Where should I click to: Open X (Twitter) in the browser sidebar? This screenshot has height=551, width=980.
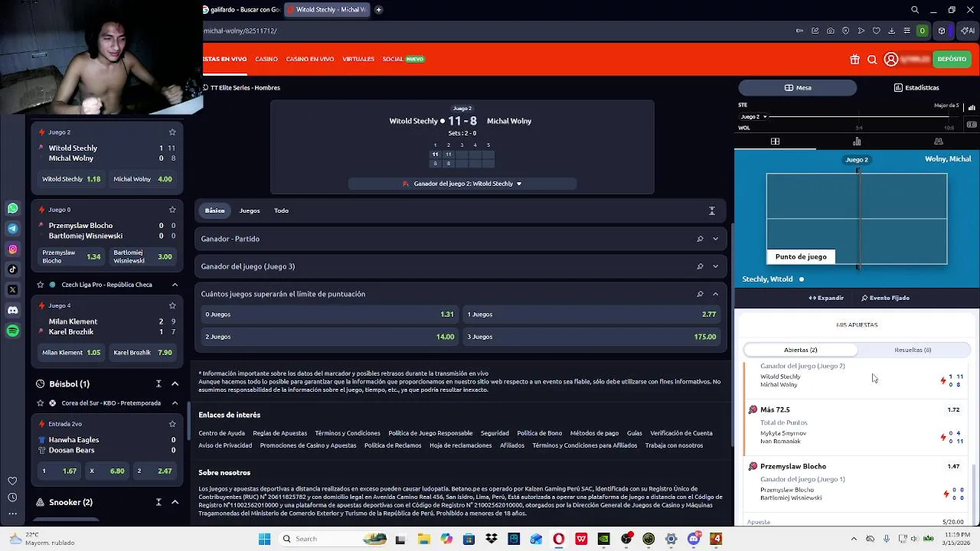coord(12,289)
